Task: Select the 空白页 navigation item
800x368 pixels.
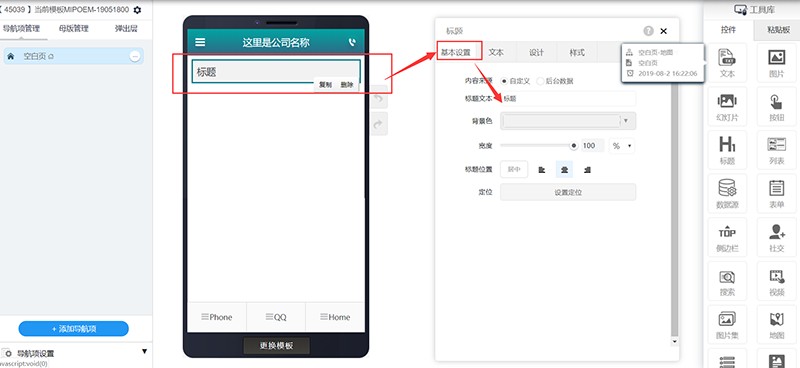Action: click(x=73, y=56)
